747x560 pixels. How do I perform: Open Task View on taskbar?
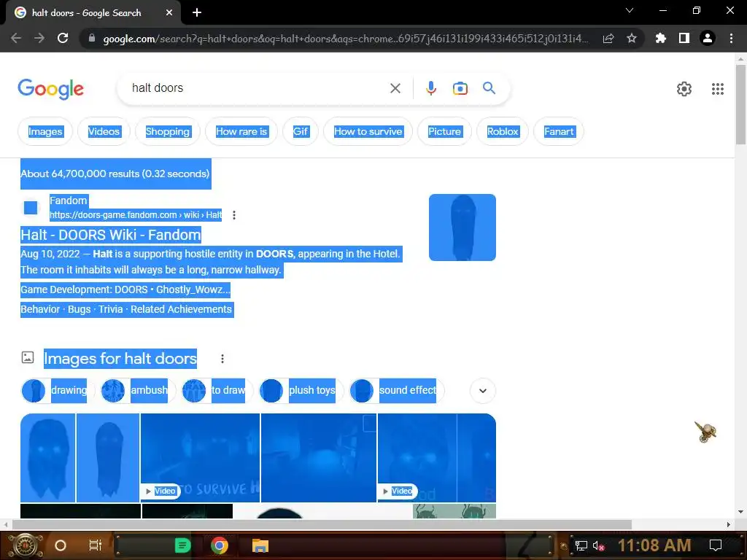[x=96, y=545]
